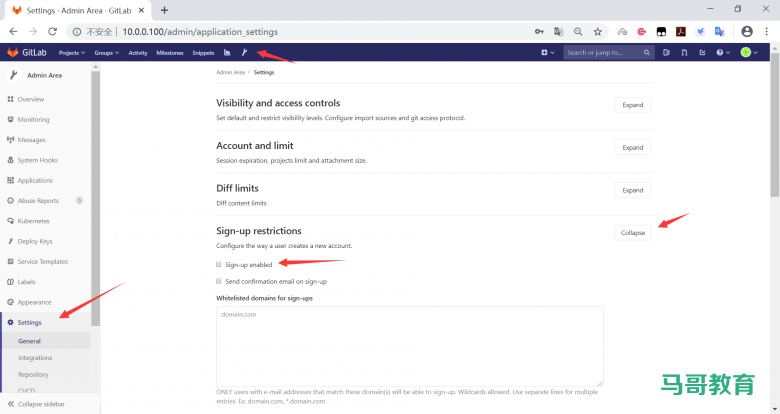Image resolution: width=780 pixels, height=414 pixels.
Task: Bookmark page with star icon
Action: [x=597, y=32]
